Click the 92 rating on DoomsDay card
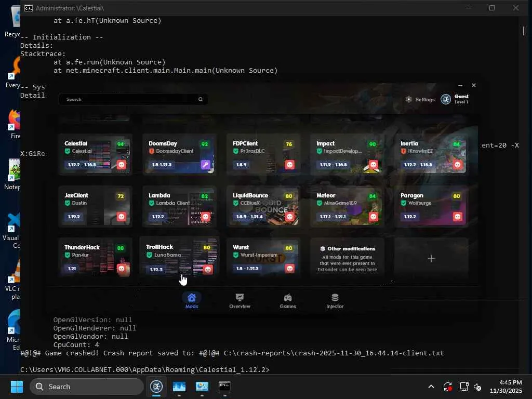The height and width of the screenshot is (399, 532). pyautogui.click(x=205, y=144)
